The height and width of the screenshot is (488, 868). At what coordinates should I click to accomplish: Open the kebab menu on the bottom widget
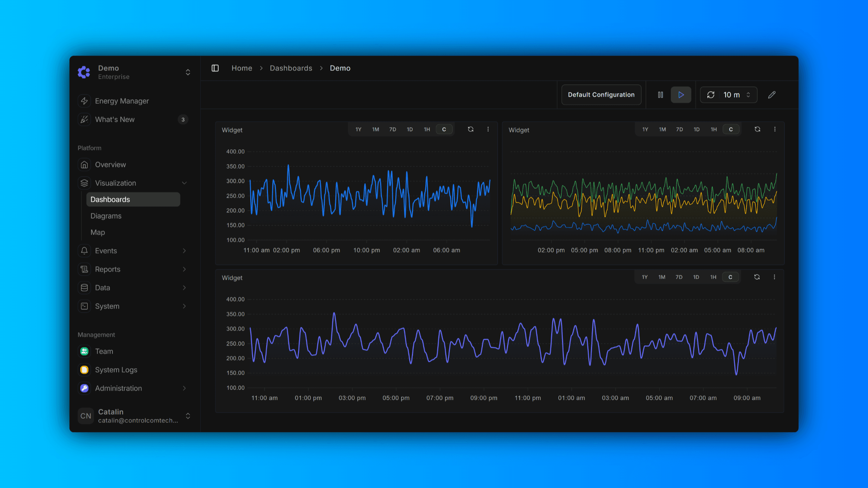pos(775,277)
